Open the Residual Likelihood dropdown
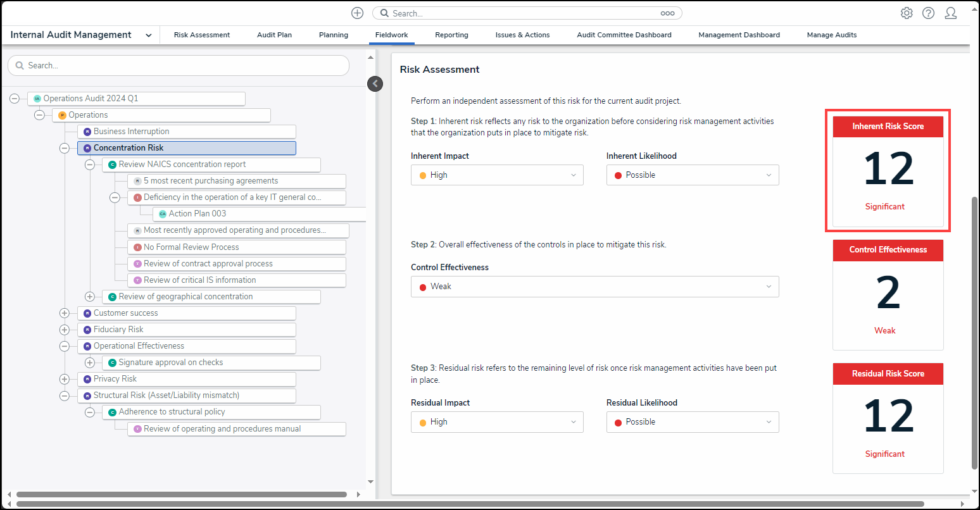This screenshot has width=980, height=510. 692,422
